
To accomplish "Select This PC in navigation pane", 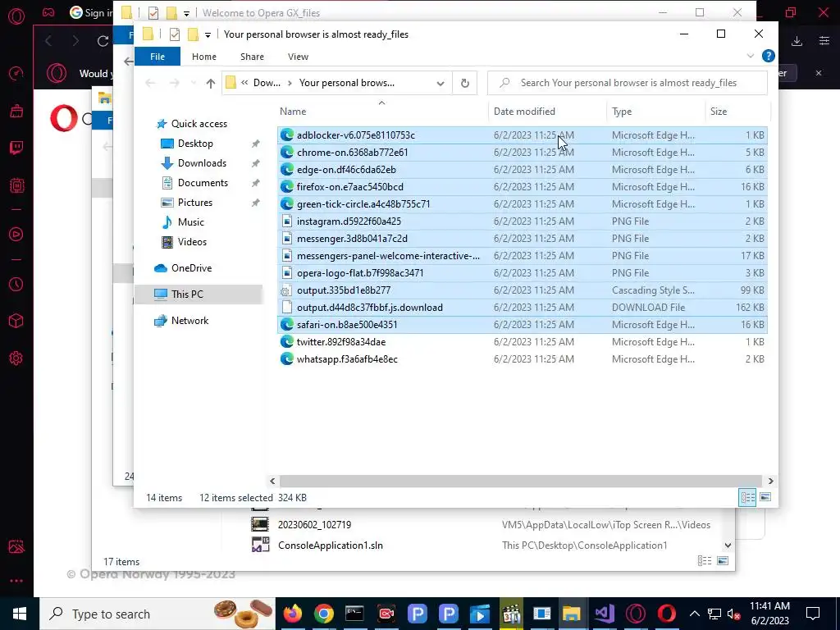I will tap(178, 294).
